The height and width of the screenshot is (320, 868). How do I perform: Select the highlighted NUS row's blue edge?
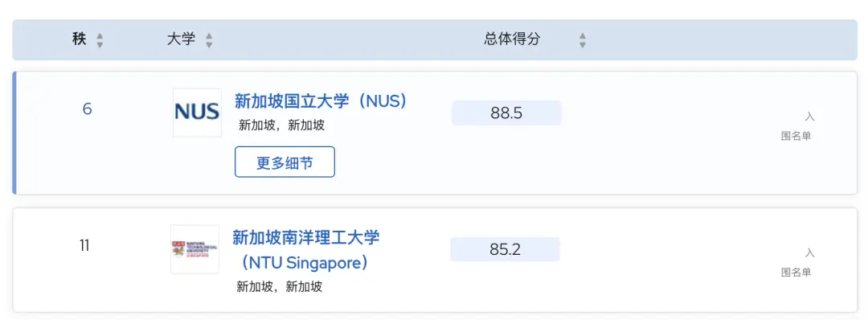(14, 133)
